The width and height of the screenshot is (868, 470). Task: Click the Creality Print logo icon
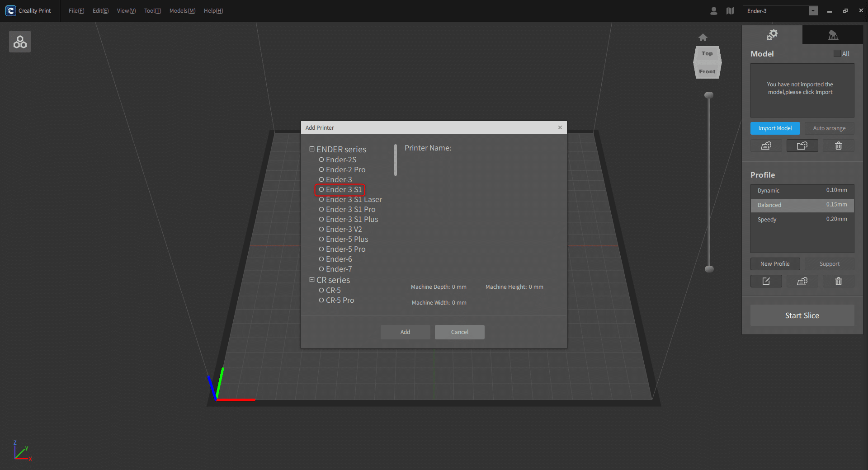(11, 10)
